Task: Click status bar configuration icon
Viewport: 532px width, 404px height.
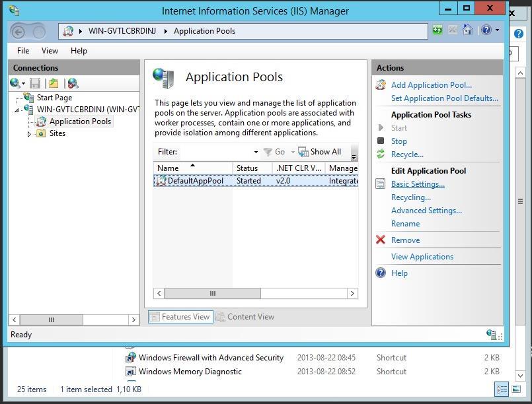Action: point(491,335)
